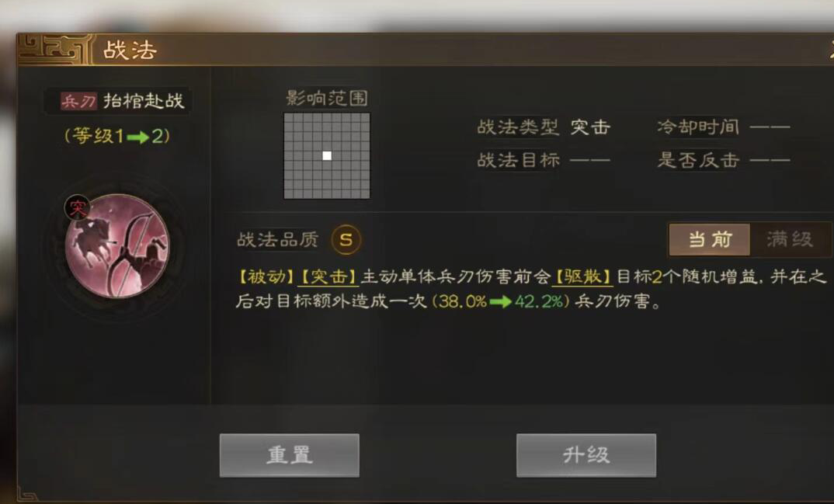Click the 冷却时间 cooldown field
This screenshot has height=504, width=834.
(724, 127)
